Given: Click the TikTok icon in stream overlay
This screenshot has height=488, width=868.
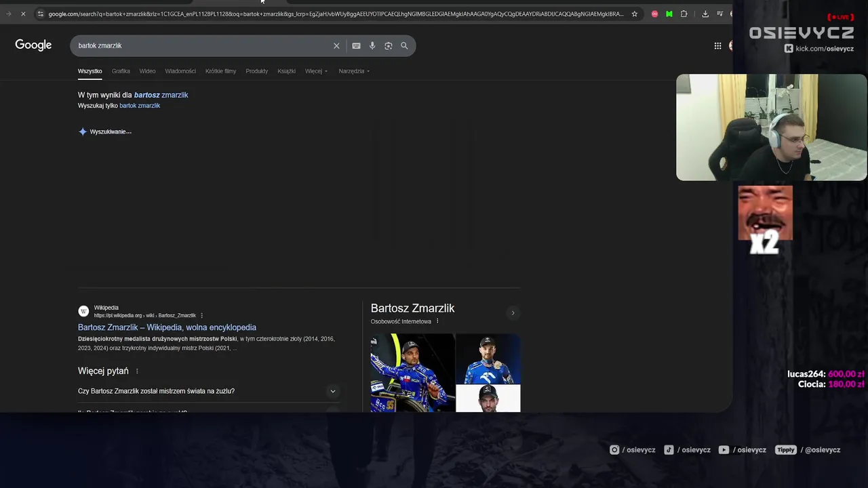Looking at the screenshot, I should (x=669, y=449).
